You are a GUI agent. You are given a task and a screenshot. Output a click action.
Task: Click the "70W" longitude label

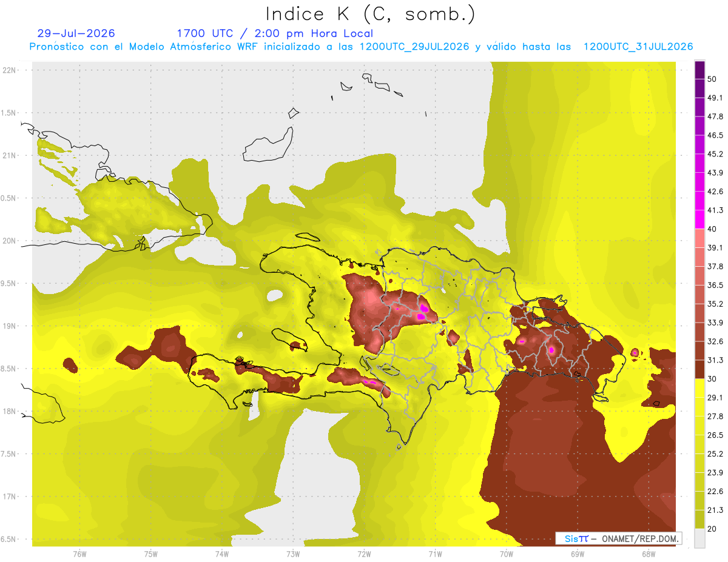(x=507, y=553)
